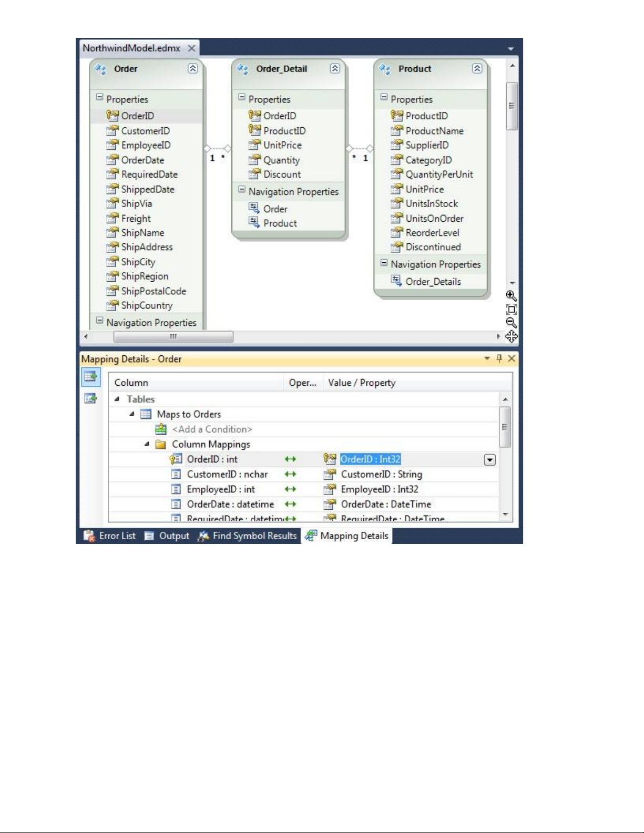Close the NorthwindModel.edmx tab

[192, 48]
